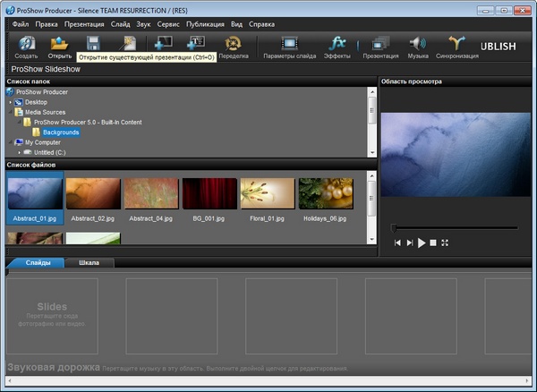Open Параметры слайда slide options

(289, 45)
